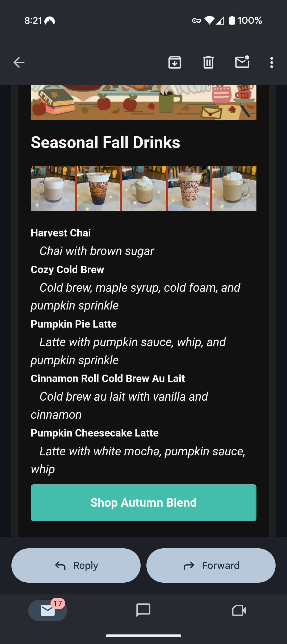Open the Cozy Cold Brew photo
287x644 pixels.
(98, 188)
